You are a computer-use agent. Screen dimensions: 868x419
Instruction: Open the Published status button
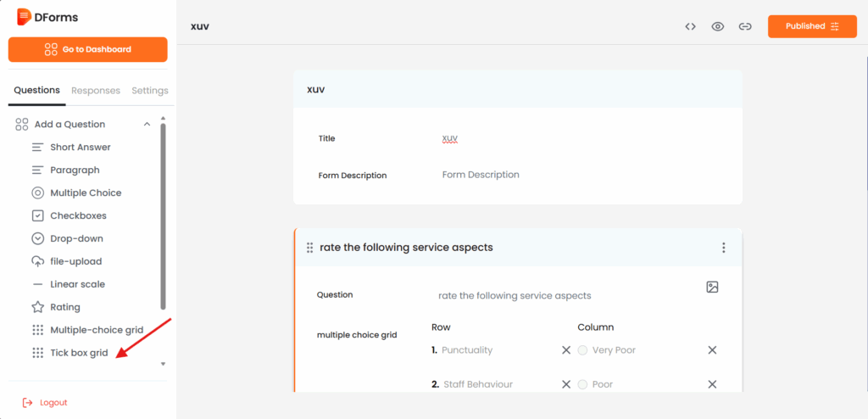[x=811, y=26]
